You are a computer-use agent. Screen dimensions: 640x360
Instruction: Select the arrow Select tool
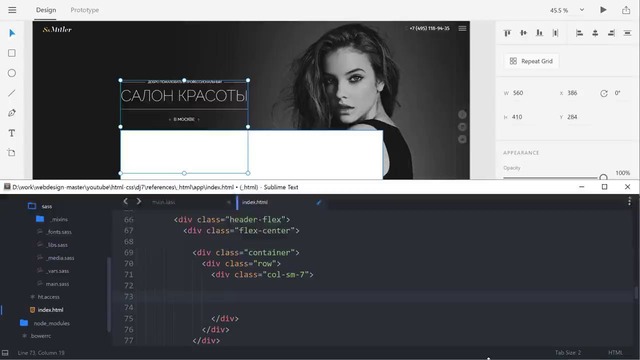pos(12,33)
